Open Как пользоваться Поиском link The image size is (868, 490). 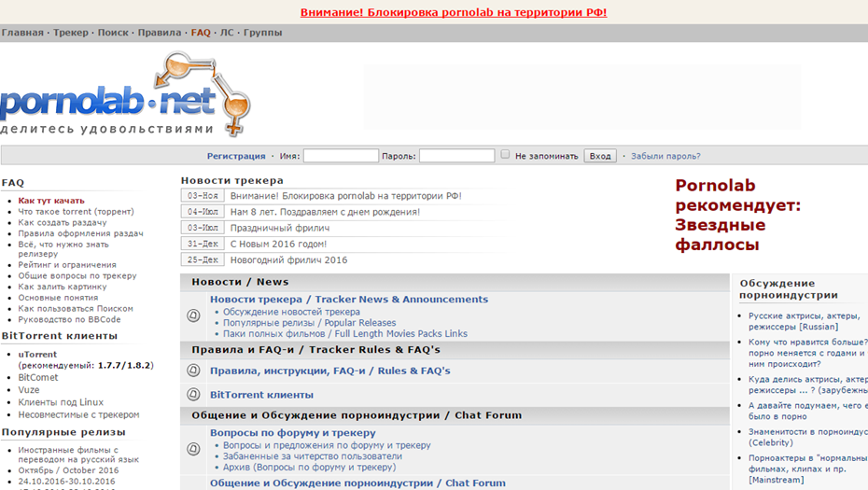(76, 308)
